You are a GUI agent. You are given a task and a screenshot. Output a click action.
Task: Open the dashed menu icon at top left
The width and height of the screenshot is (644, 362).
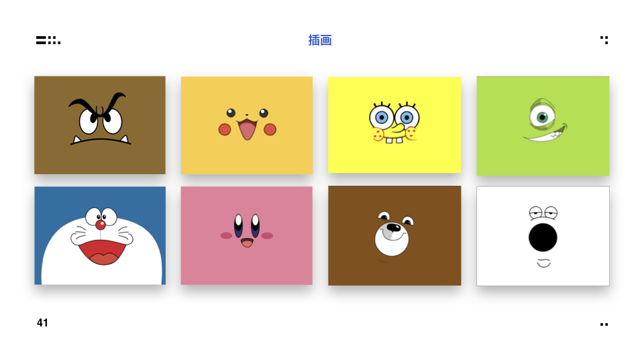48,40
